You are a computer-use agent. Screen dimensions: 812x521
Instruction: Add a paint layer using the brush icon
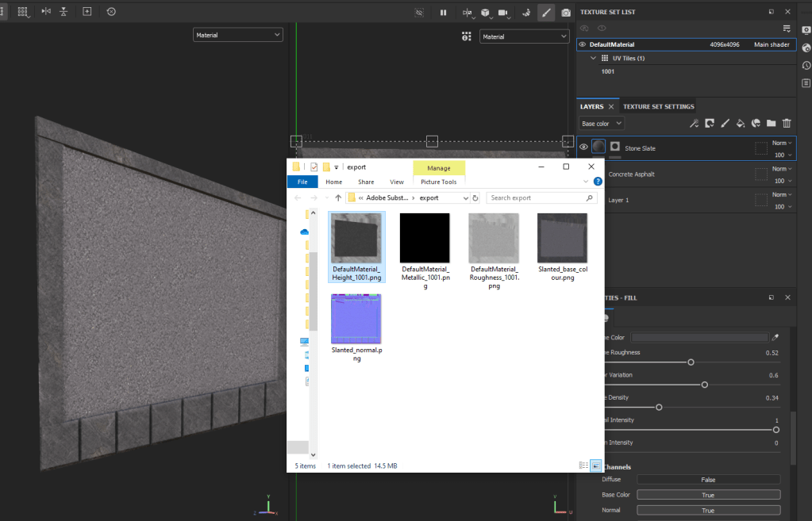coord(725,124)
